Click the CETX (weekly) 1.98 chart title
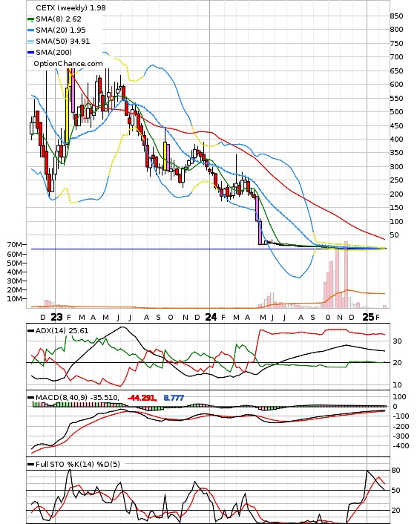Screen dimensions: 420x524 coord(70,7)
